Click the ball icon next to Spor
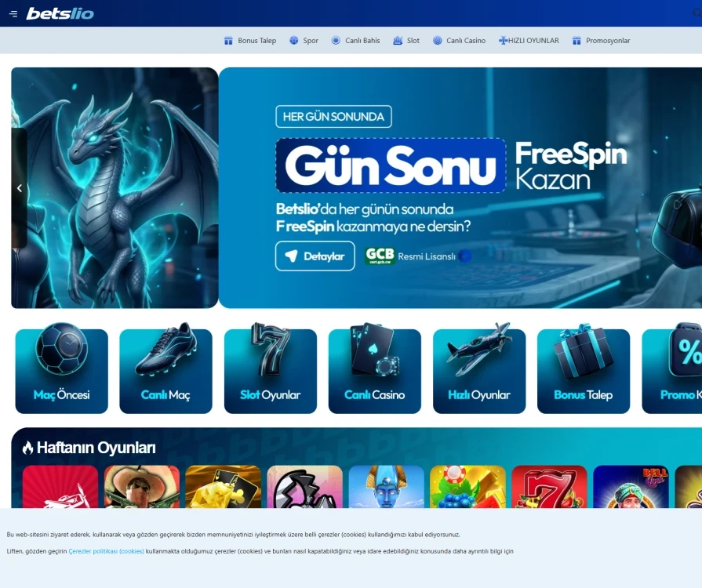Viewport: 702px width, 588px height. coord(293,41)
